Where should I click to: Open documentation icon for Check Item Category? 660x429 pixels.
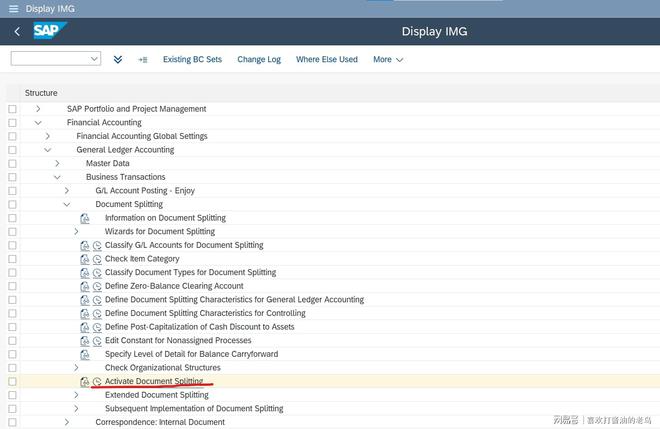point(85,259)
